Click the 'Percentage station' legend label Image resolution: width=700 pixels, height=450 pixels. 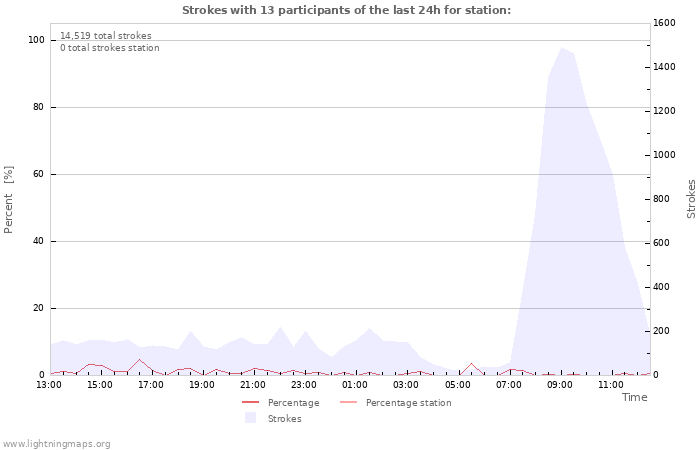point(408,403)
